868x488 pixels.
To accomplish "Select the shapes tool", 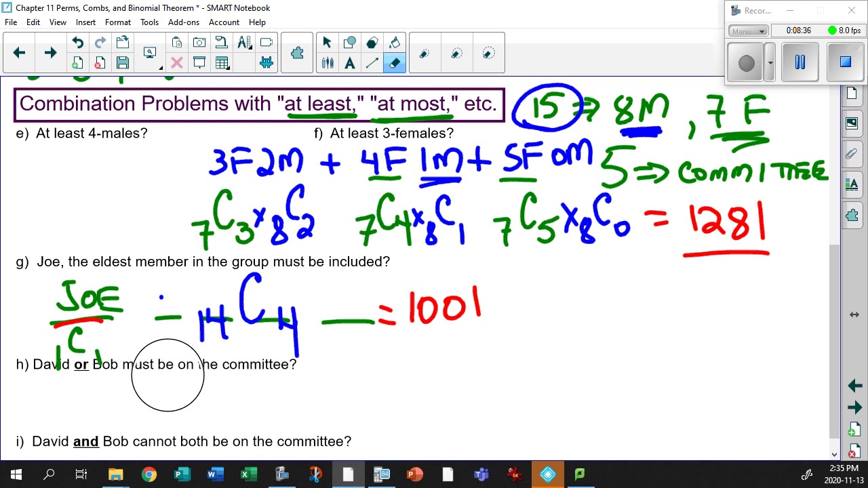I will point(350,43).
